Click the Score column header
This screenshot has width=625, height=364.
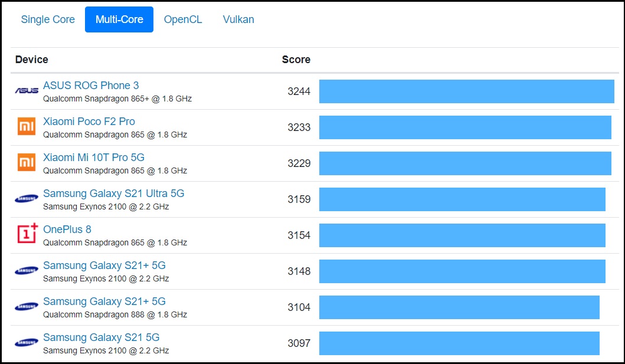[x=296, y=60]
